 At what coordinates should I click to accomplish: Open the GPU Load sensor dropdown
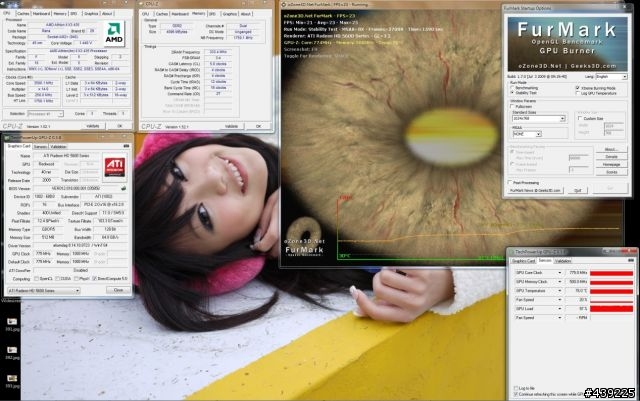[560, 309]
